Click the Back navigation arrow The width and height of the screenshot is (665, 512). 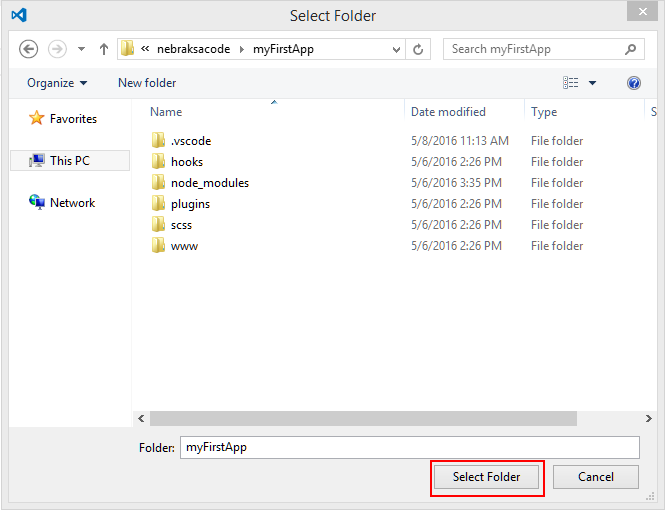coord(28,49)
